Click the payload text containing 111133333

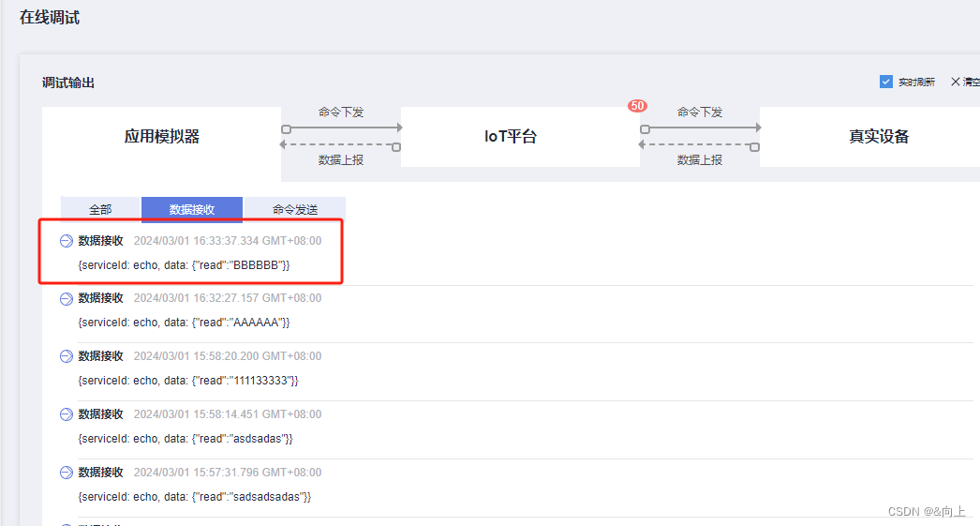188,381
